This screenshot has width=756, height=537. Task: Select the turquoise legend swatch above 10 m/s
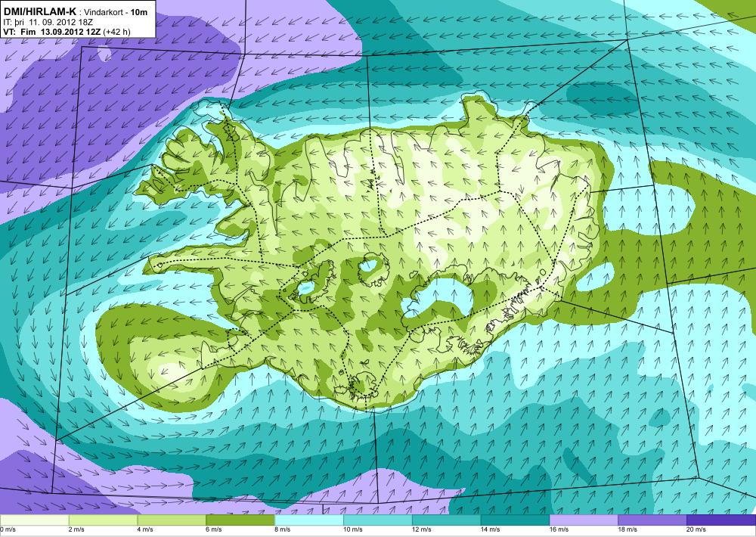coord(377,520)
